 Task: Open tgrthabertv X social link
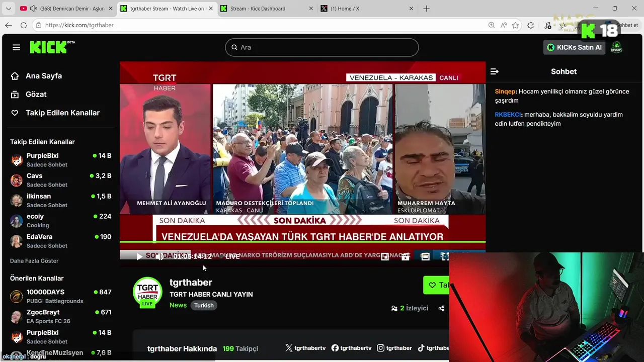305,348
